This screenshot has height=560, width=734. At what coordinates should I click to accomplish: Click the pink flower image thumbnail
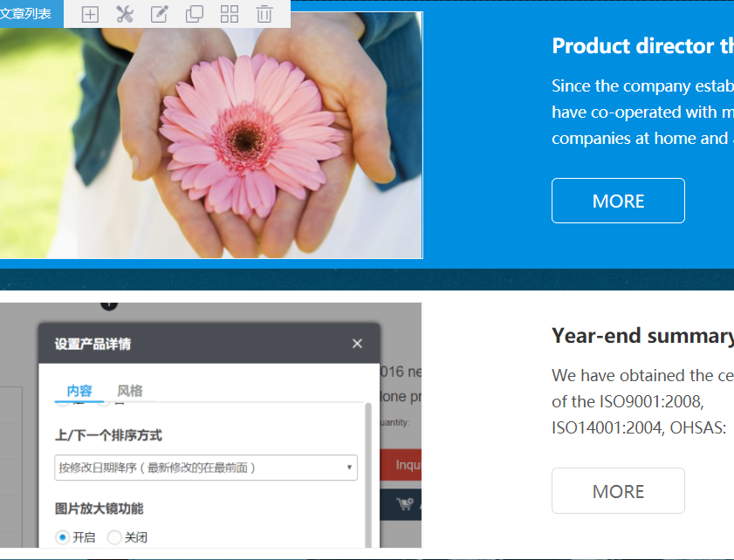(x=211, y=135)
